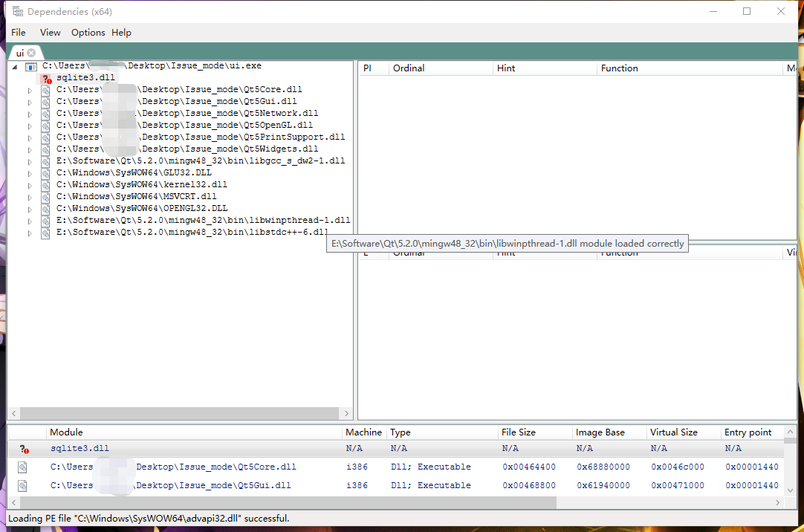Open the File menu
804x532 pixels.
click(x=18, y=33)
